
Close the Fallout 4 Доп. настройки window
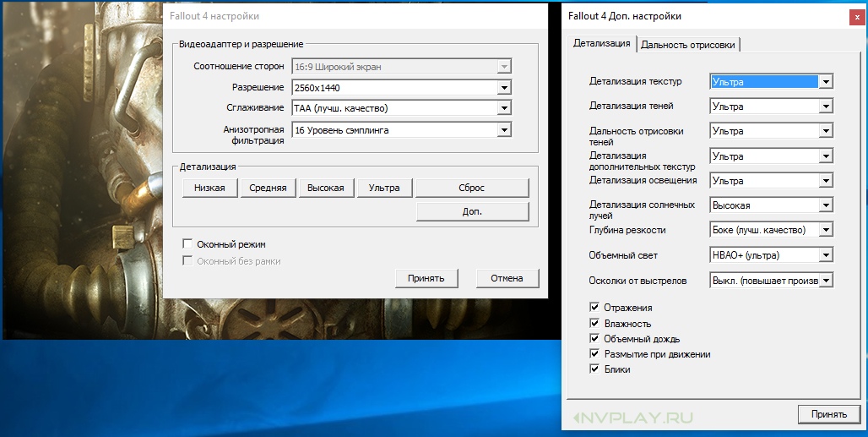click(857, 17)
